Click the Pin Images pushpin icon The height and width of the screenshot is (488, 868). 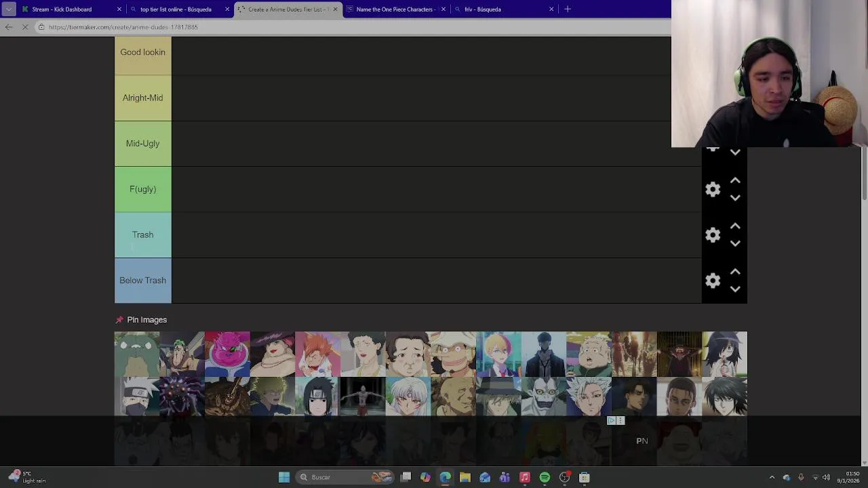pos(119,320)
